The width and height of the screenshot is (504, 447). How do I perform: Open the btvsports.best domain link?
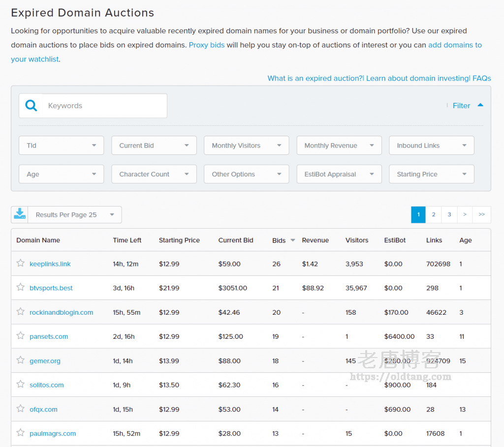pyautogui.click(x=51, y=288)
